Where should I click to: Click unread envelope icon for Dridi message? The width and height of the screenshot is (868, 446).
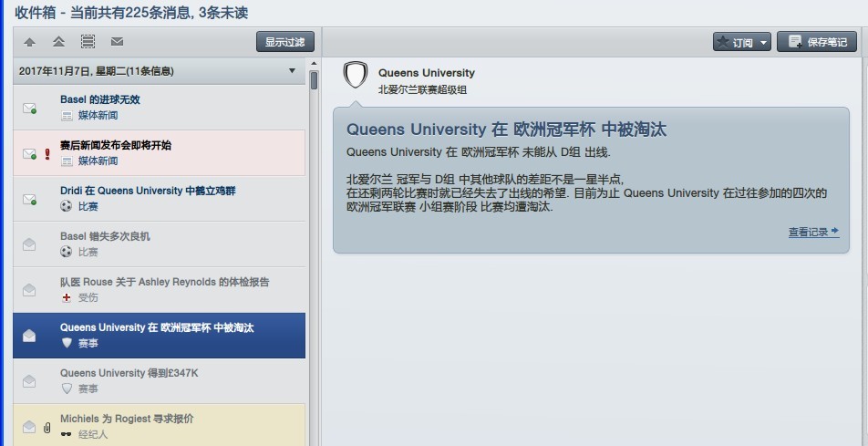29,200
